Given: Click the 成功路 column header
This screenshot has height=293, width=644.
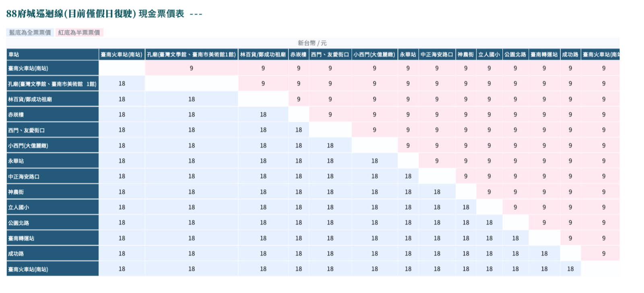Looking at the screenshot, I should pos(570,54).
